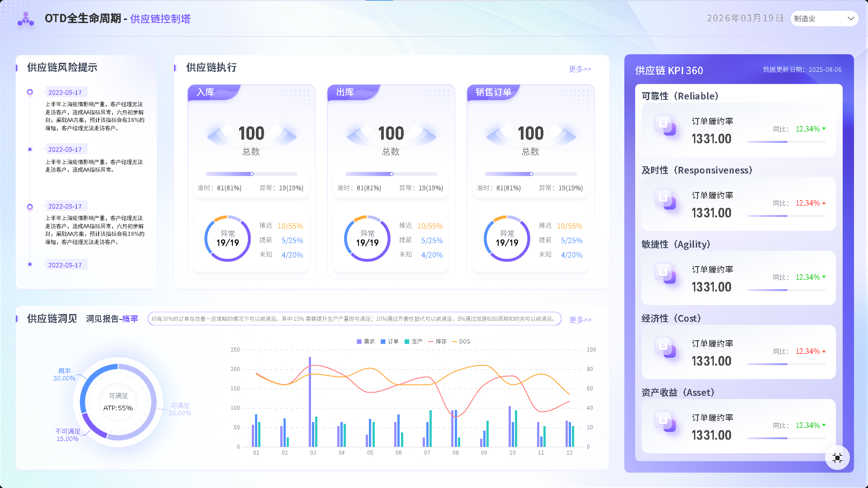This screenshot has height=488, width=868.
Task: Click the Asset order fulfillment icon
Action: [x=665, y=422]
